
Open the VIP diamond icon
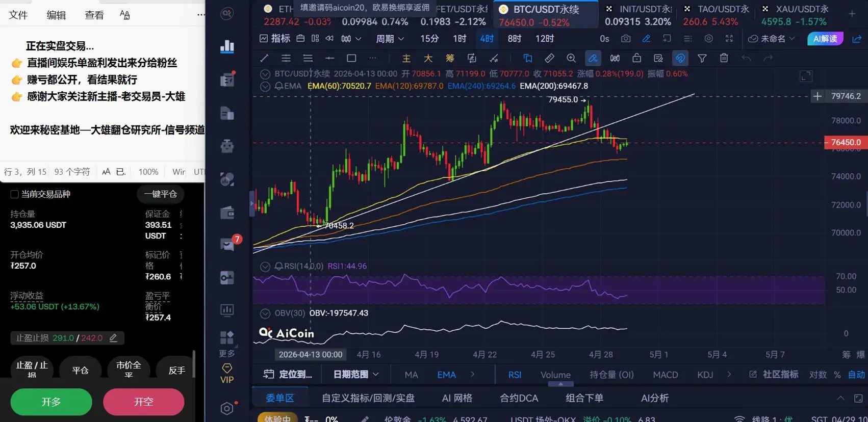227,374
